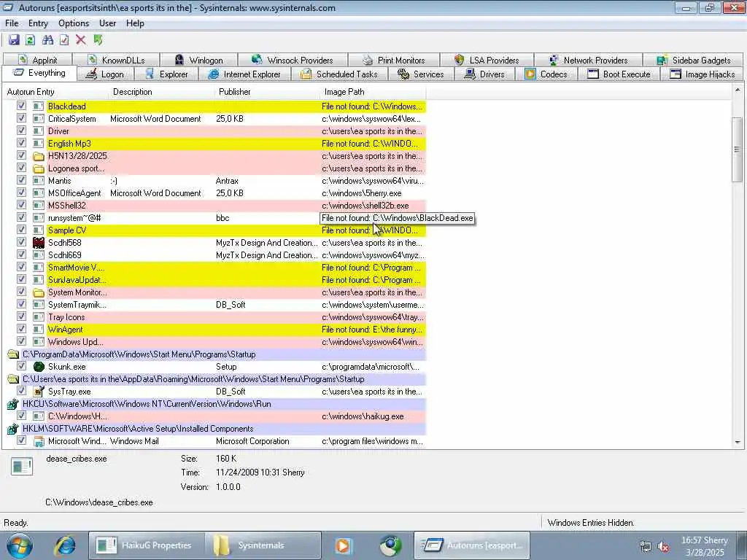747x560 pixels.
Task: Uncheck the Blackdead entry checkbox
Action: click(21, 105)
